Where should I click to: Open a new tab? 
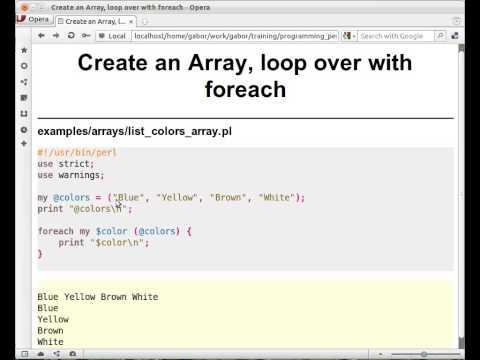pos(144,22)
